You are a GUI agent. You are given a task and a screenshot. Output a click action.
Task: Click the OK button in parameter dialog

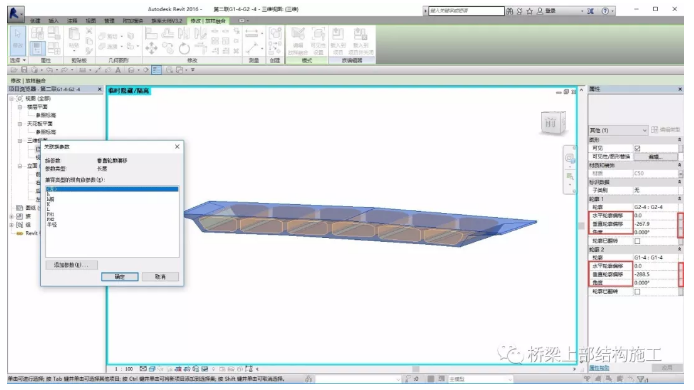pos(120,276)
